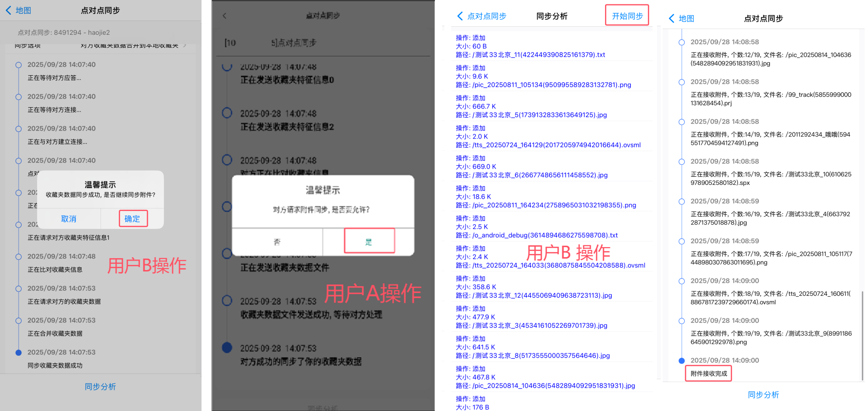This screenshot has height=411, width=868.
Task: Click timeline circle for 正在合并收藏夹数据
Action: [x=19, y=321]
